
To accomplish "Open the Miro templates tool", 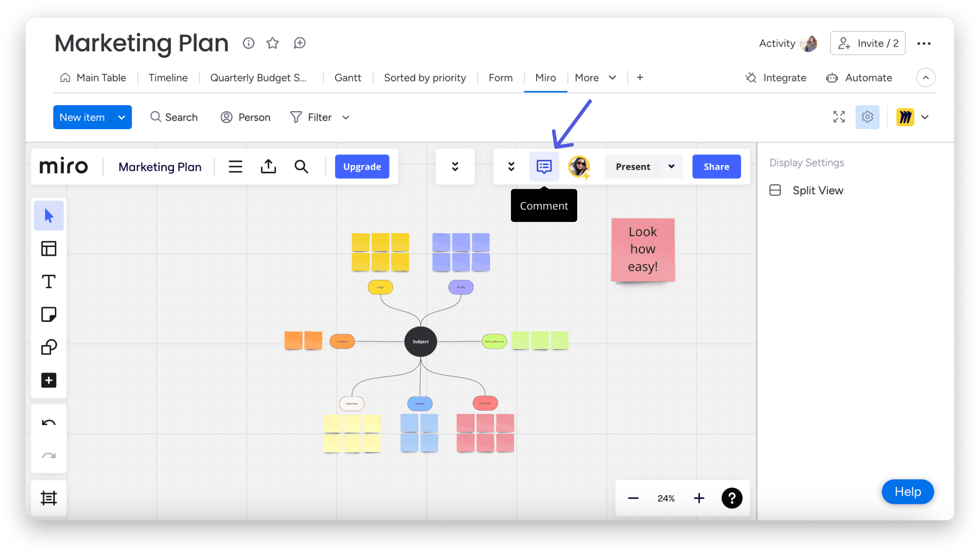I will pyautogui.click(x=49, y=249).
